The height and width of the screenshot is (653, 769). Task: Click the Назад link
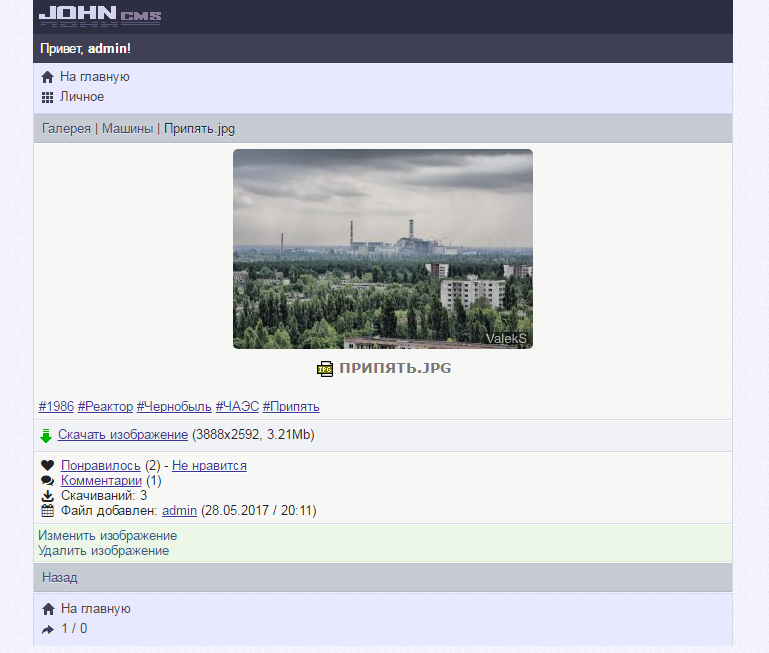pos(60,577)
